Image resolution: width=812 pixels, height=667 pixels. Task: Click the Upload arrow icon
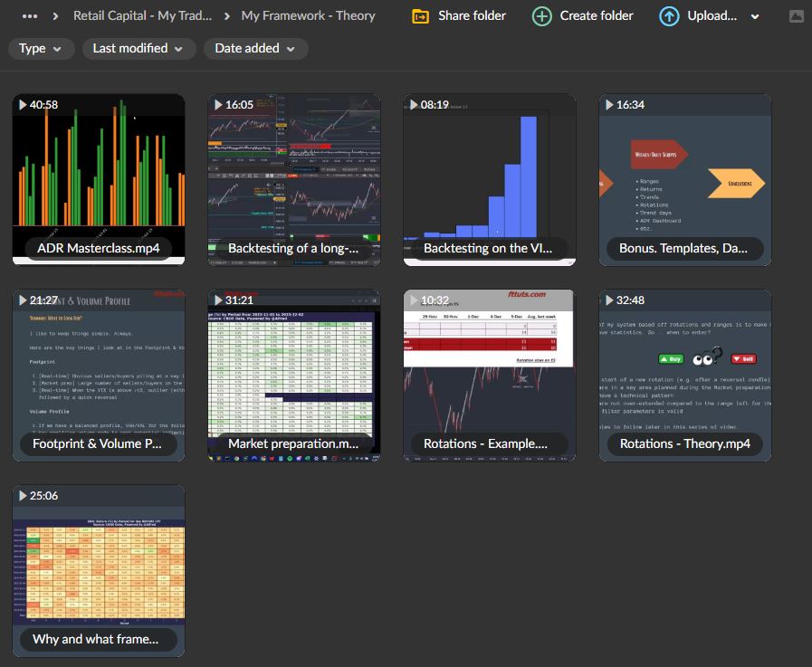click(x=669, y=16)
